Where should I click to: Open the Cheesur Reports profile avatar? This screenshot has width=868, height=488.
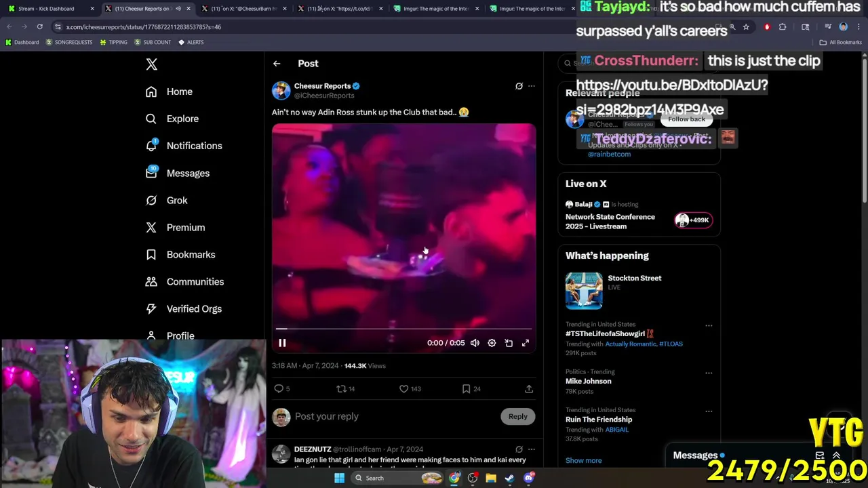click(281, 91)
